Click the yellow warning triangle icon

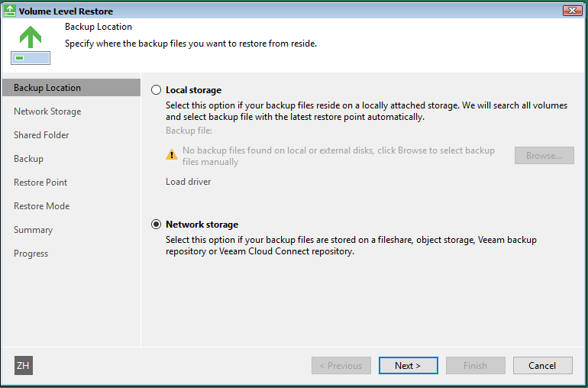(172, 154)
